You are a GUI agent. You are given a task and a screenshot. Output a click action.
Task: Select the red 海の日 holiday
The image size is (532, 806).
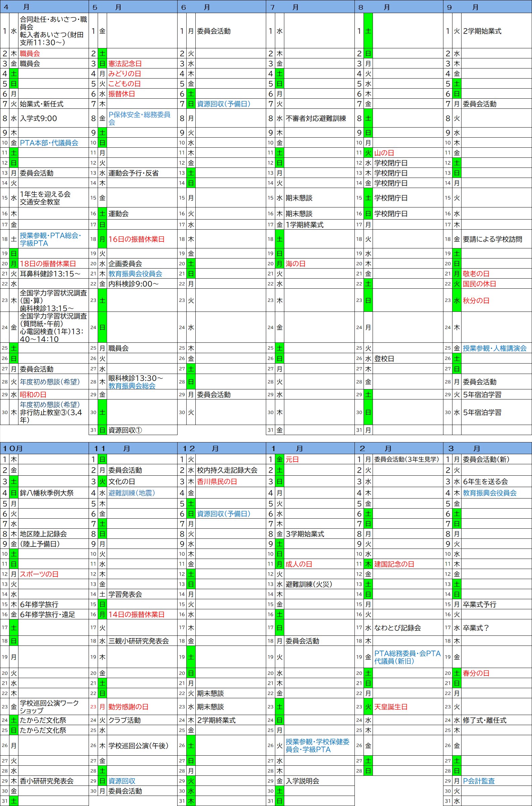tap(295, 264)
